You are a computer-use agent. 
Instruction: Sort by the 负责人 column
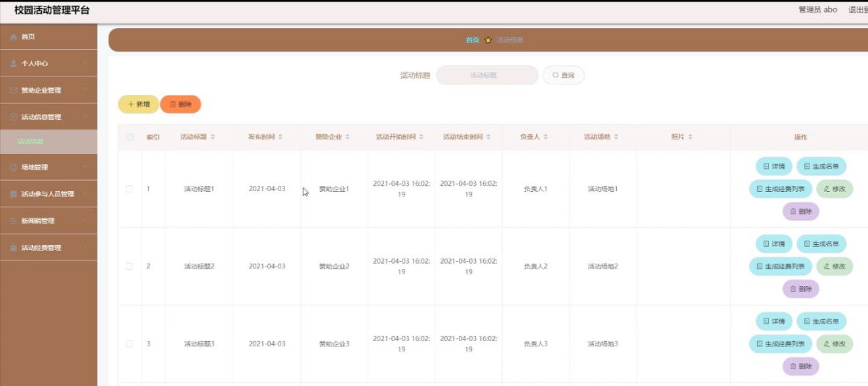coord(546,137)
